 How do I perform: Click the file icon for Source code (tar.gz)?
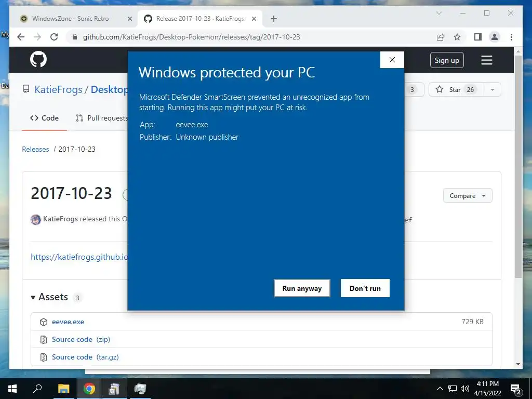coord(44,357)
